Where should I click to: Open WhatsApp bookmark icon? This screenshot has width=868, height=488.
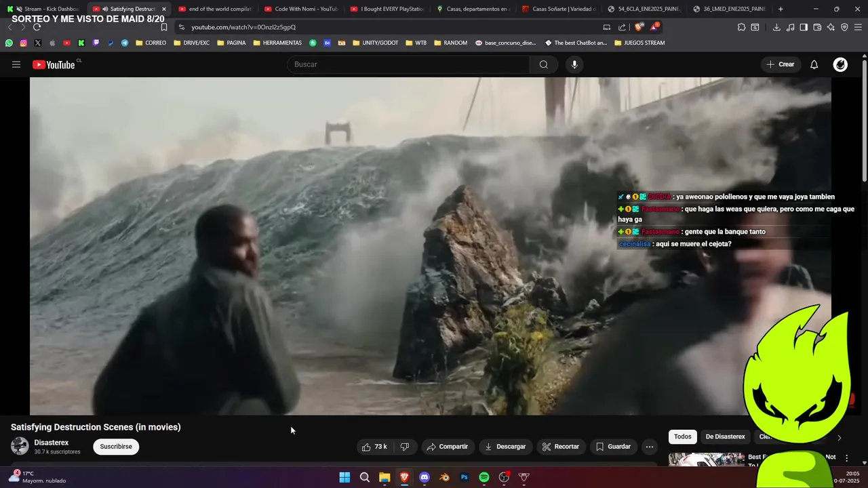click(x=9, y=43)
